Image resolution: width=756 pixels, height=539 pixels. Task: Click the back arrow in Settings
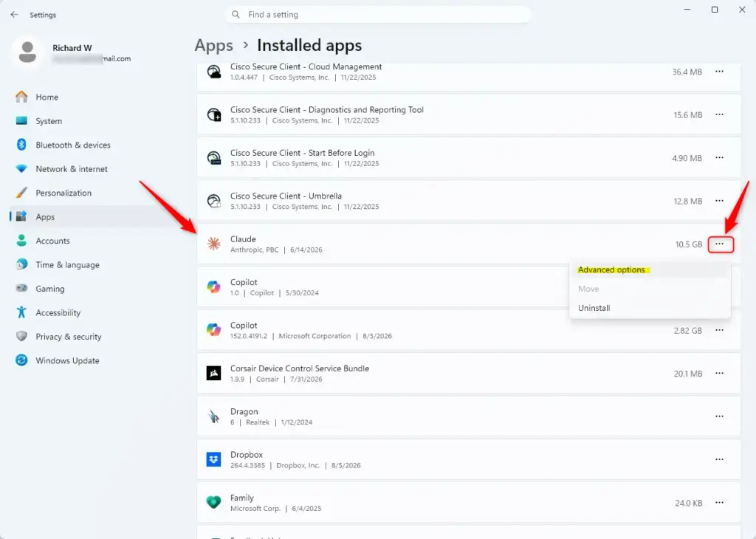(x=14, y=15)
